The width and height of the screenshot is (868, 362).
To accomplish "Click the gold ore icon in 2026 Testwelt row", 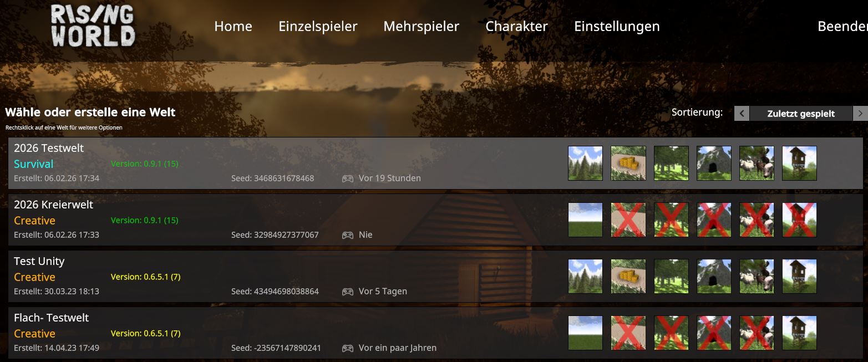I will [x=628, y=163].
